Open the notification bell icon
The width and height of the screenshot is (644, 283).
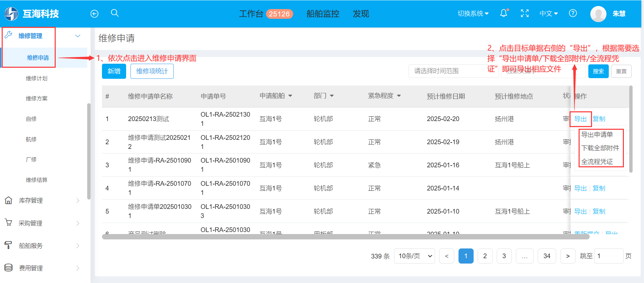tap(504, 13)
